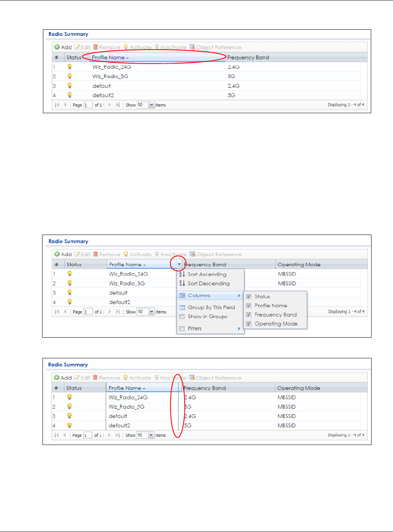Image resolution: width=393 pixels, height=532 pixels.
Task: Select the Columns menu entry
Action: 211,295
